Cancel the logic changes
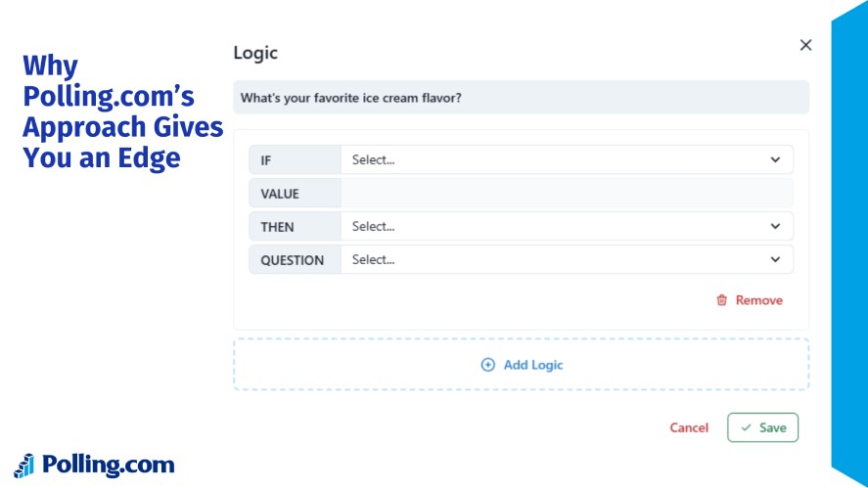Screen dimensions: 868x488 tap(689, 427)
